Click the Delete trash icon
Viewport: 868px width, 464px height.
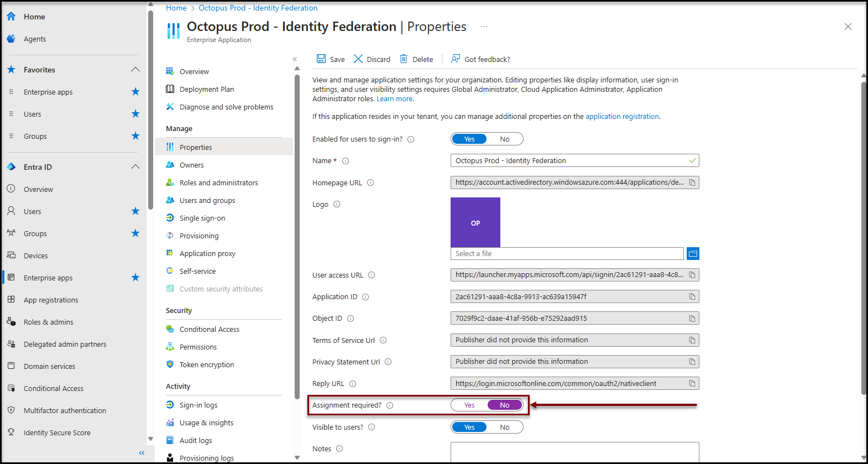(404, 59)
